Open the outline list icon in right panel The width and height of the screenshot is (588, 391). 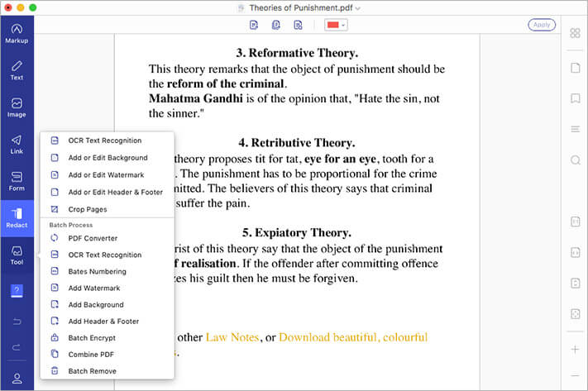click(576, 129)
